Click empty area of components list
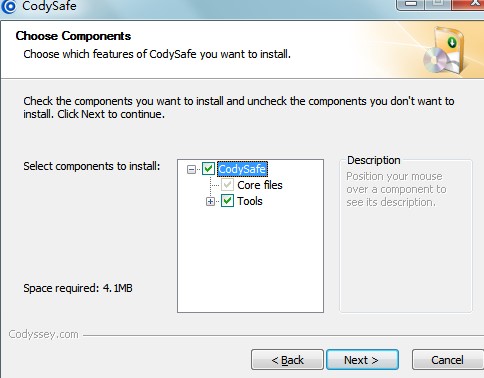Image resolution: width=484 pixels, height=378 pixels. [250, 260]
